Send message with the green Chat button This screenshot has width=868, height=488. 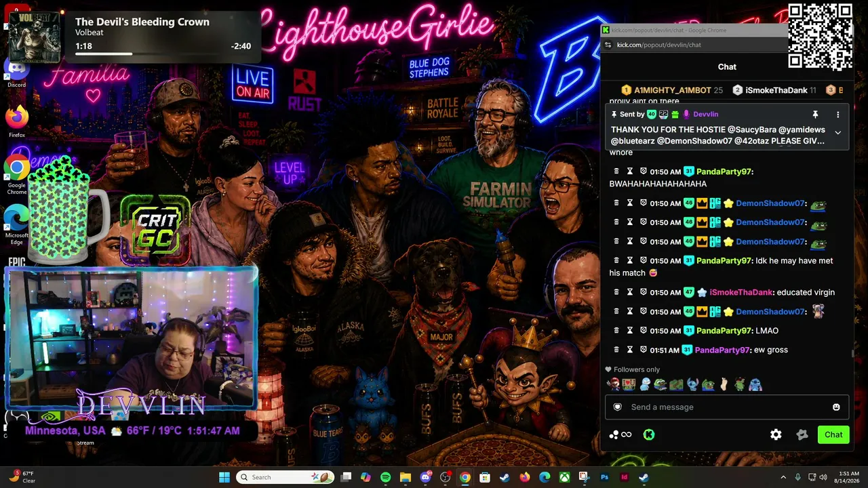coord(833,434)
